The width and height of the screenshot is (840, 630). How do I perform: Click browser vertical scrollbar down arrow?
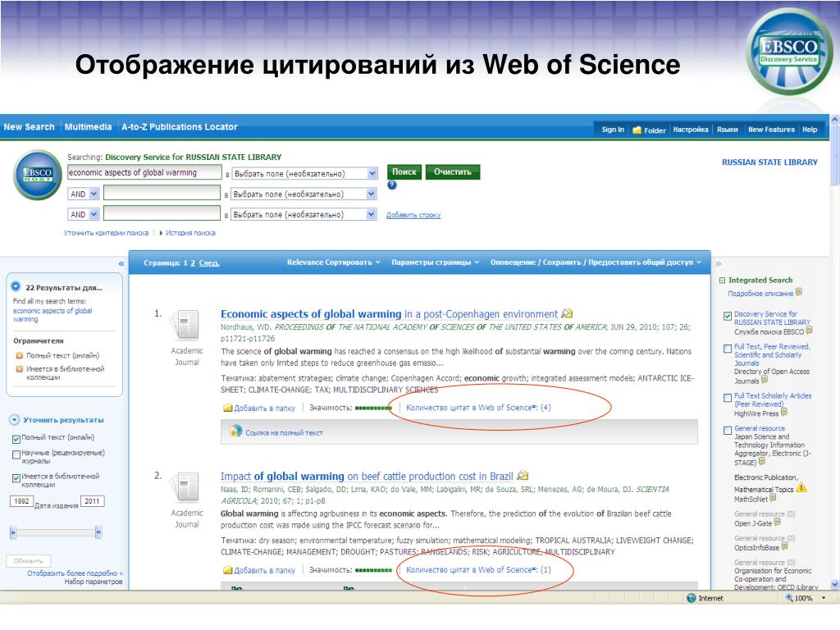[834, 584]
